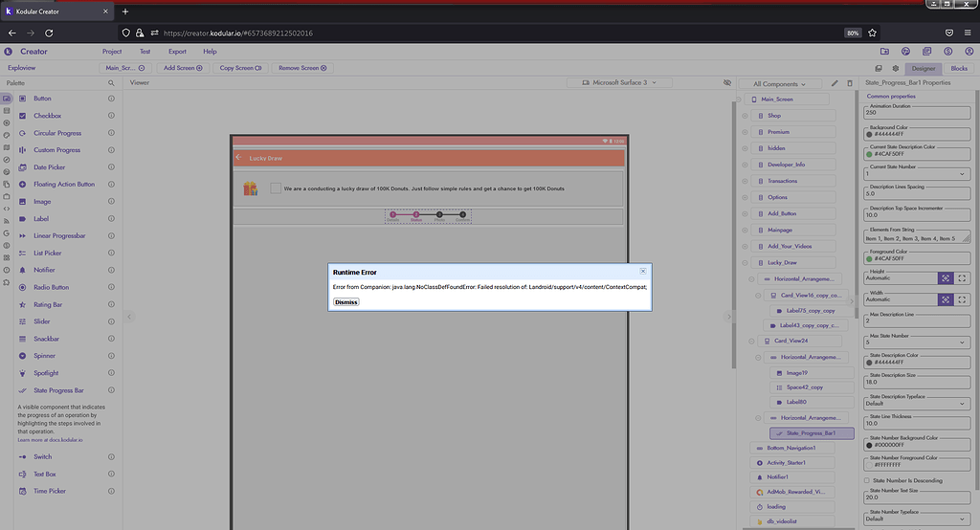Select Lucky_Draw in component tree
This screenshot has width=980, height=530.
pos(792,262)
